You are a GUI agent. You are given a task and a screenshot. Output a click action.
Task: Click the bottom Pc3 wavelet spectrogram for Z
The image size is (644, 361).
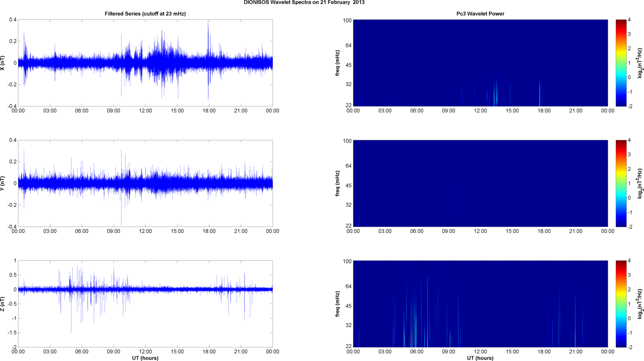[480, 304]
